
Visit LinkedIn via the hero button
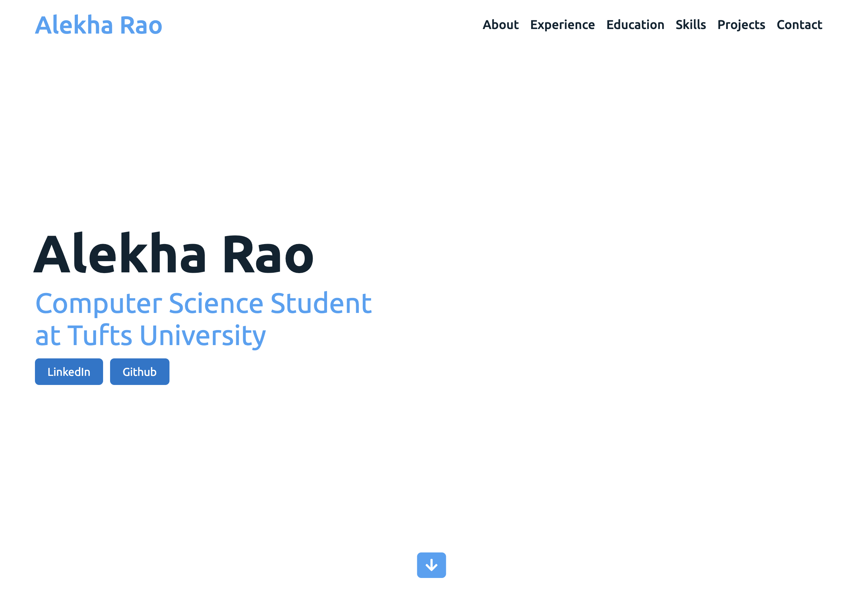click(x=69, y=372)
